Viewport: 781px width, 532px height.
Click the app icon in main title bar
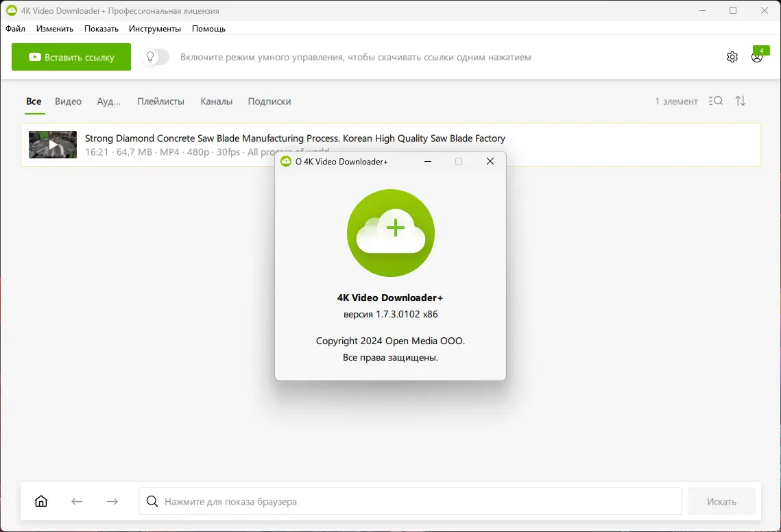click(x=11, y=10)
